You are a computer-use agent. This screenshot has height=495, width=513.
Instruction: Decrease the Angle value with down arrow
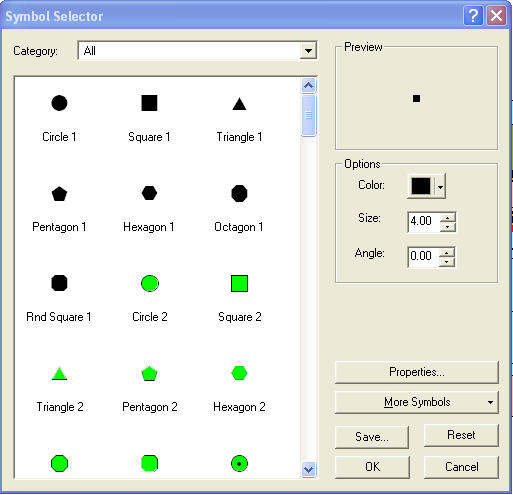point(447,262)
